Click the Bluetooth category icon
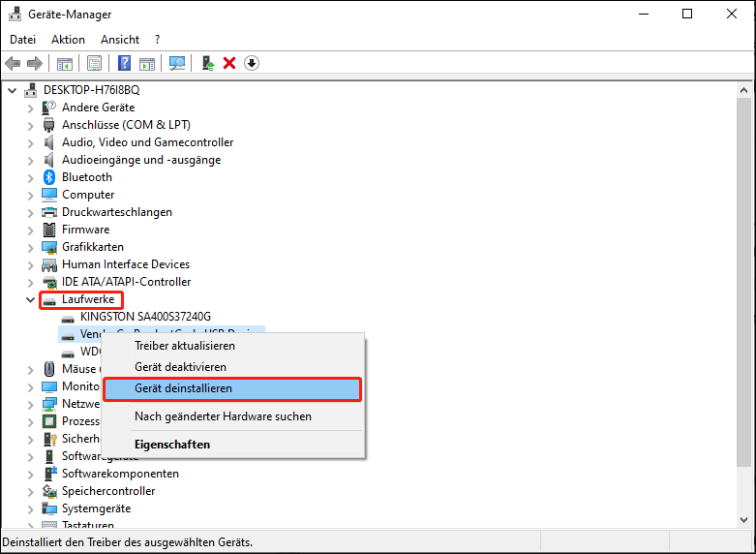The width and height of the screenshot is (756, 554). 49,177
